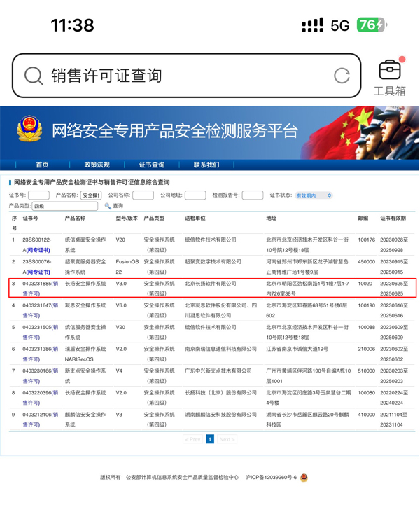Focus the 证书号 input field

point(38,195)
